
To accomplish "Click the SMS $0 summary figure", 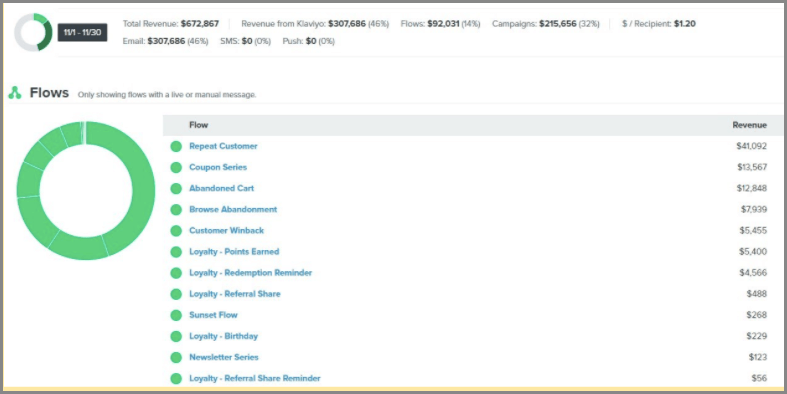I will point(246,41).
